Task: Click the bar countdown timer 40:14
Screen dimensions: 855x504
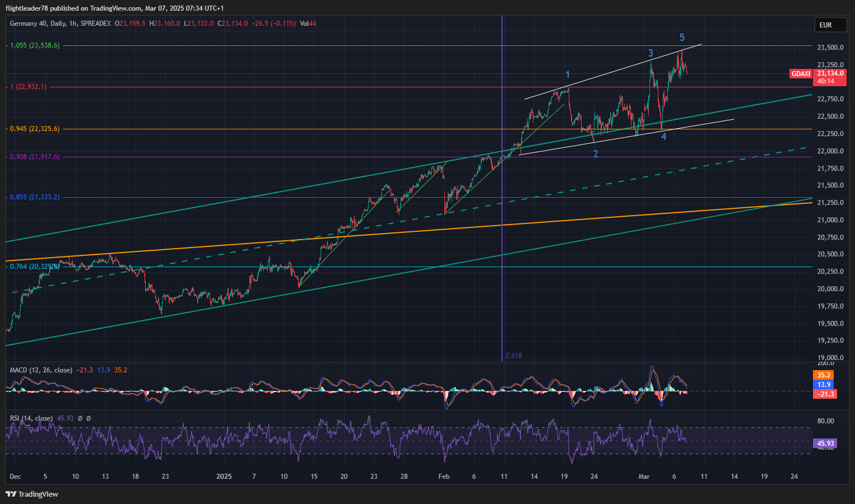Action: point(826,81)
